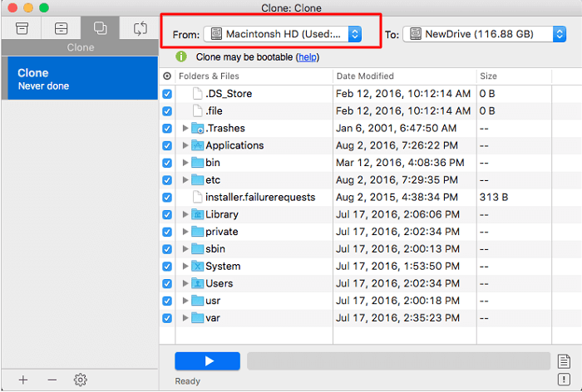Open the log document icon
Viewport: 582px width, 392px height.
tap(564, 361)
